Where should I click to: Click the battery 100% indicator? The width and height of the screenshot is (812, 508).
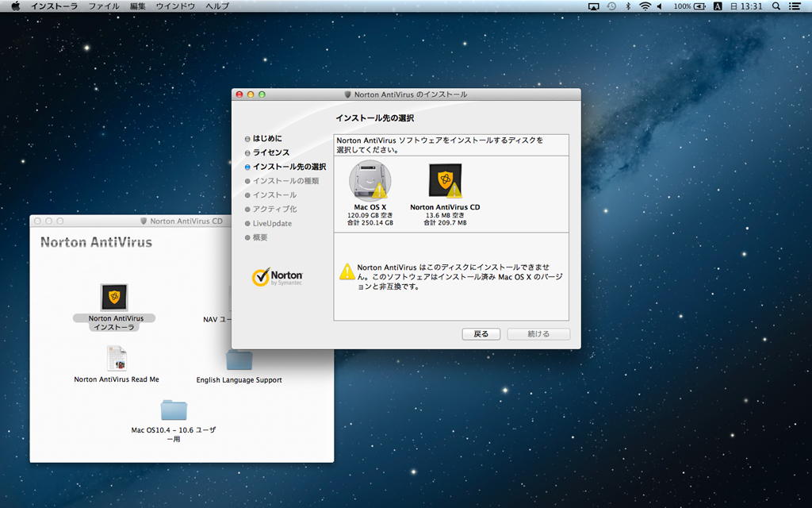coord(689,6)
